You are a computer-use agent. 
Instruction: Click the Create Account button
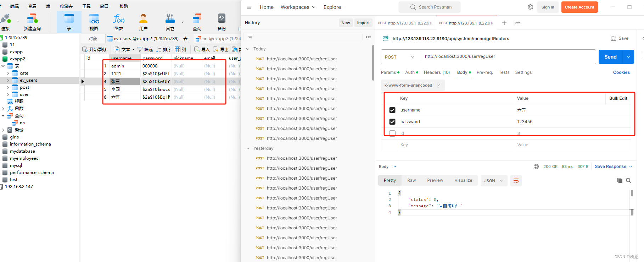(579, 7)
